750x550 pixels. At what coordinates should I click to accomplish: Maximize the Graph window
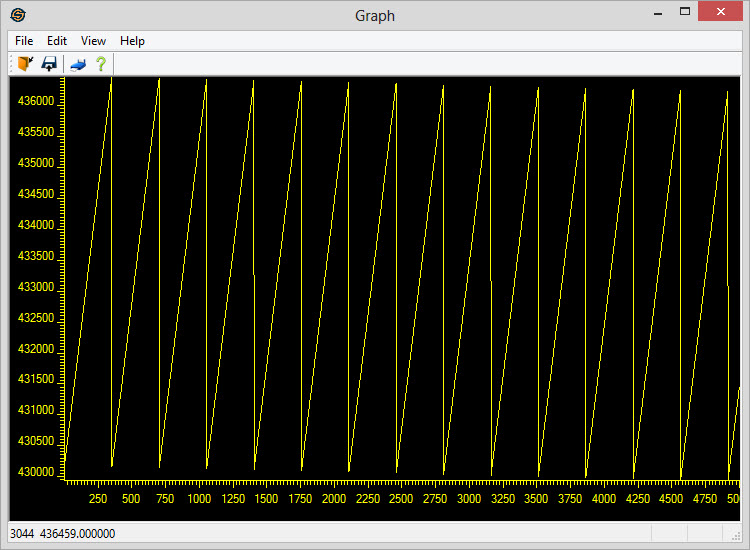pos(685,13)
